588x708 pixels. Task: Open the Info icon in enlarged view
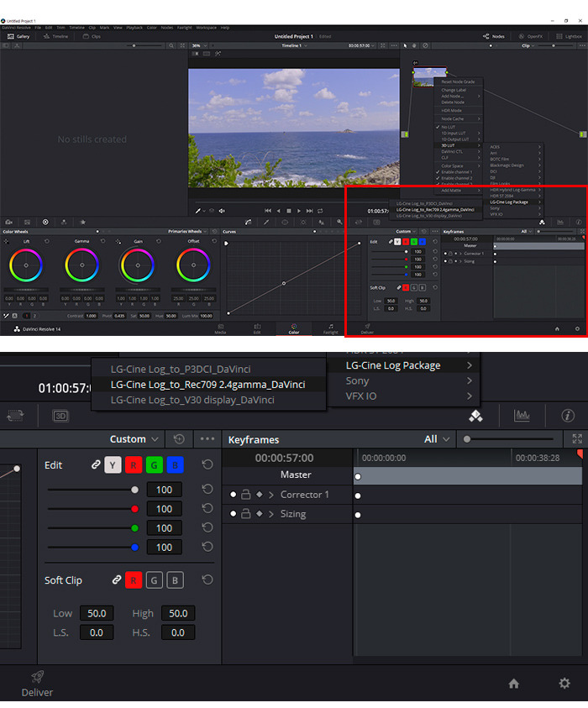coord(568,416)
